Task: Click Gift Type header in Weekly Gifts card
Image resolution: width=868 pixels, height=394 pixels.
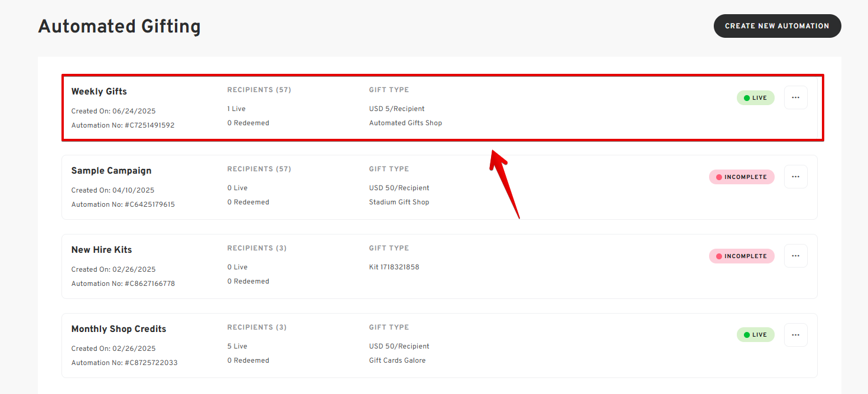Action: tap(389, 90)
